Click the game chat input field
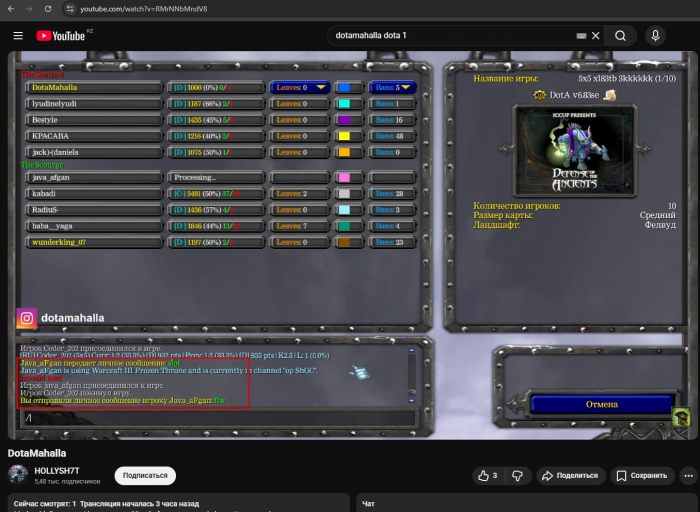 221,418
